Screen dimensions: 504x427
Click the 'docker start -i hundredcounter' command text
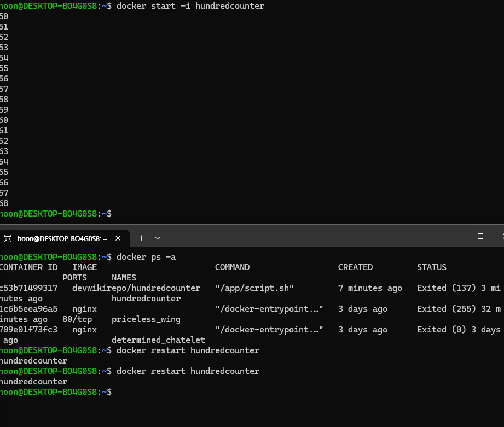pos(190,6)
